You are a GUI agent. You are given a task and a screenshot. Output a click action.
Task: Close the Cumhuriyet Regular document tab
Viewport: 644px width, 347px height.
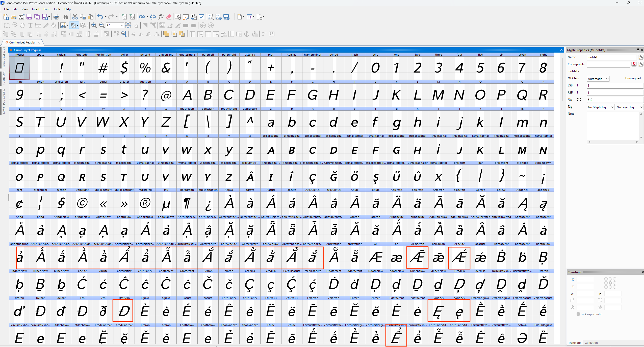pyautogui.click(x=39, y=42)
